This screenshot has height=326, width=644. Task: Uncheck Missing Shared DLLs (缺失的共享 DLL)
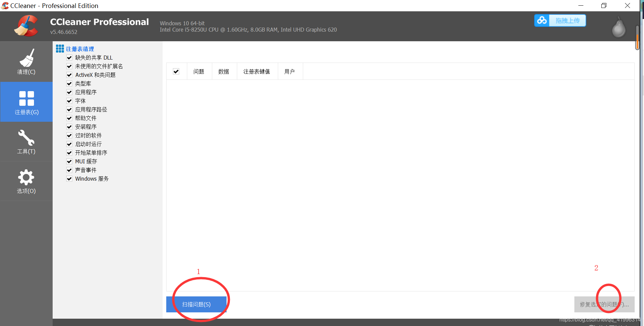(69, 58)
